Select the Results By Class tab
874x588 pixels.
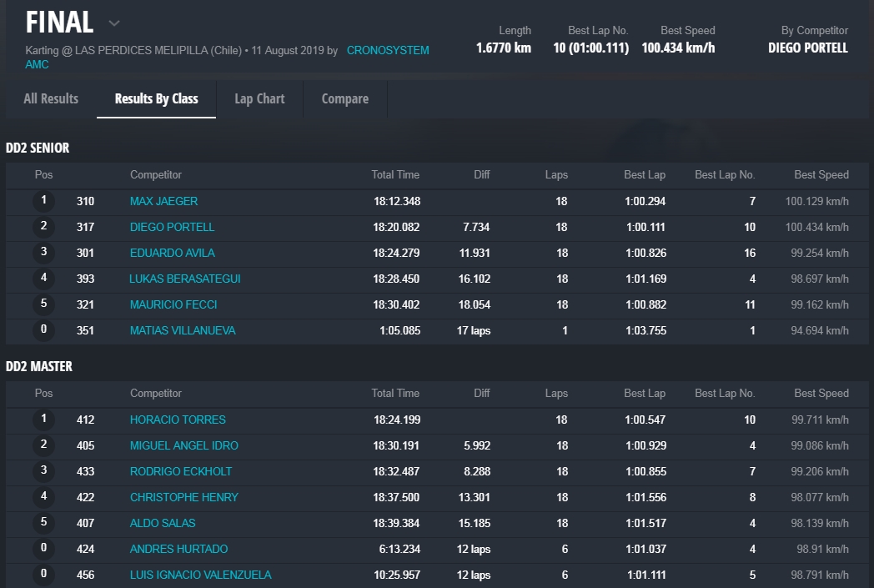pyautogui.click(x=156, y=98)
